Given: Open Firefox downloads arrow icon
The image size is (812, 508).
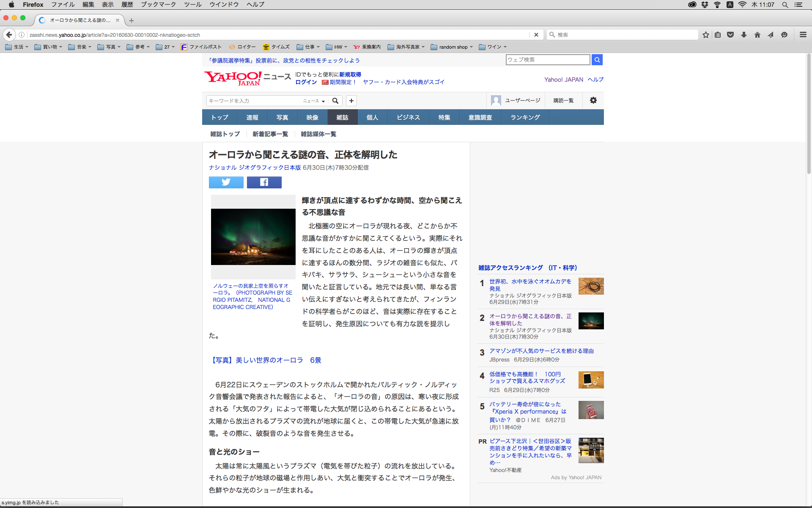Looking at the screenshot, I should pyautogui.click(x=744, y=35).
